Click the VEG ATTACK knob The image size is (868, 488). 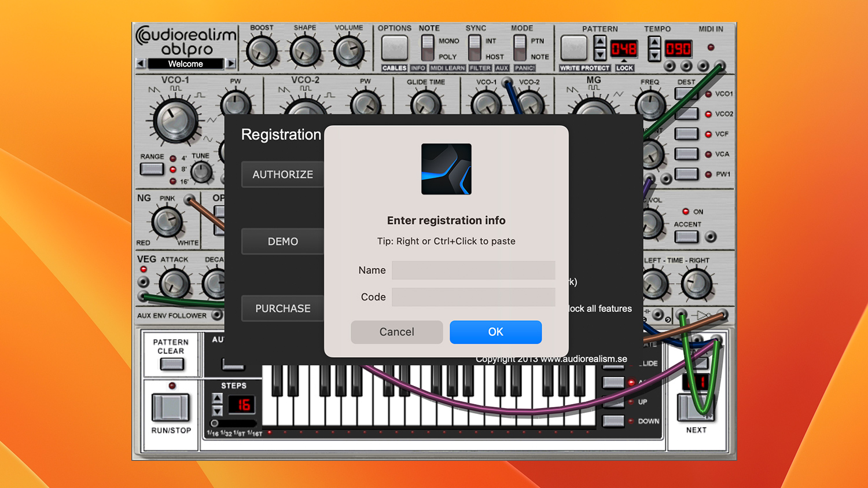point(174,283)
